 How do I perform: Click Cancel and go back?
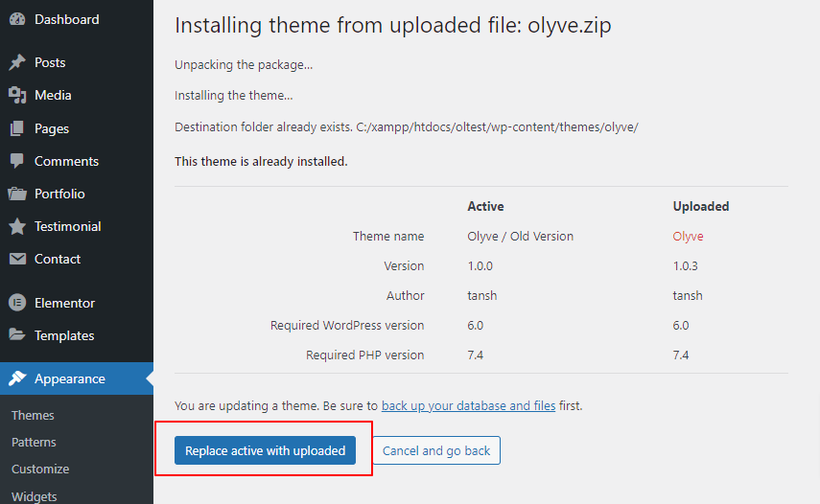coord(436,450)
